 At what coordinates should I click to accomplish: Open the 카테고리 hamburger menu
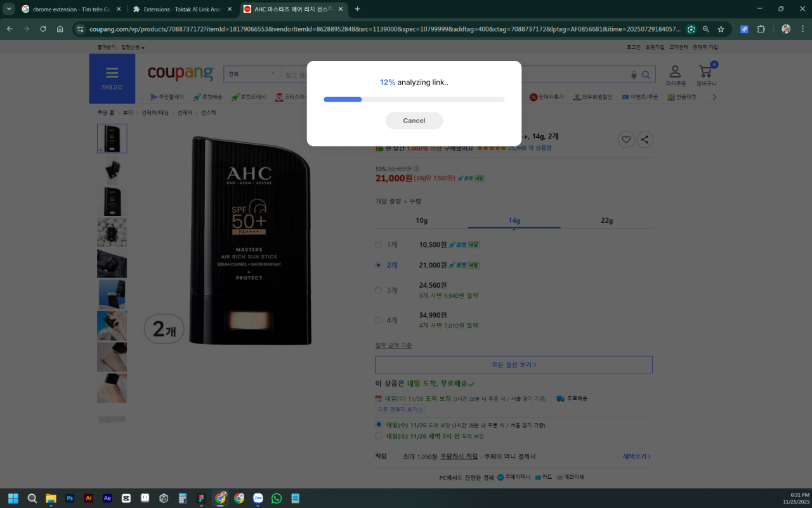[112, 74]
